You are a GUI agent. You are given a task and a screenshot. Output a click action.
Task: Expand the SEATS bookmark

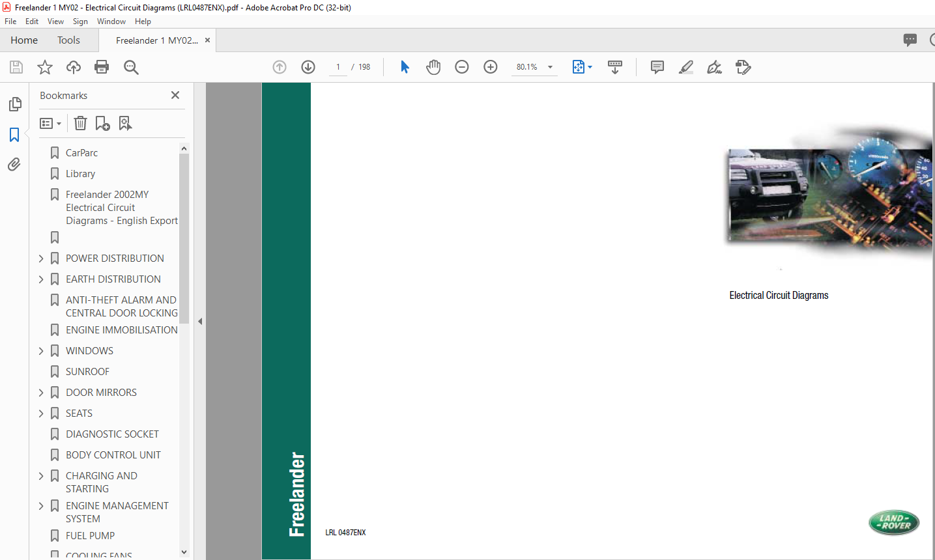(x=41, y=413)
